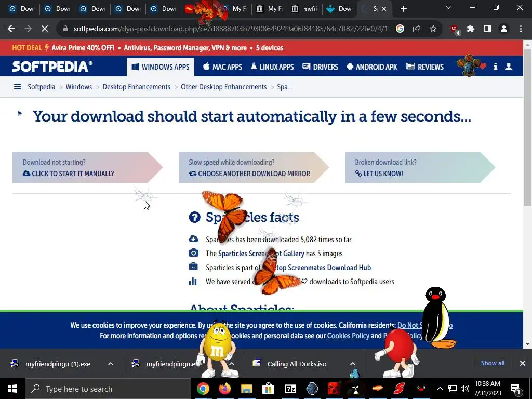
Task: Launch Firefox from the taskbar
Action: click(x=224, y=389)
